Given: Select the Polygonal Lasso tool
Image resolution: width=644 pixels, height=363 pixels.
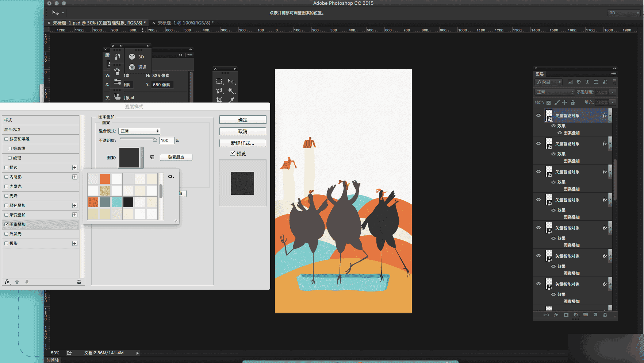Looking at the screenshot, I should [x=219, y=90].
